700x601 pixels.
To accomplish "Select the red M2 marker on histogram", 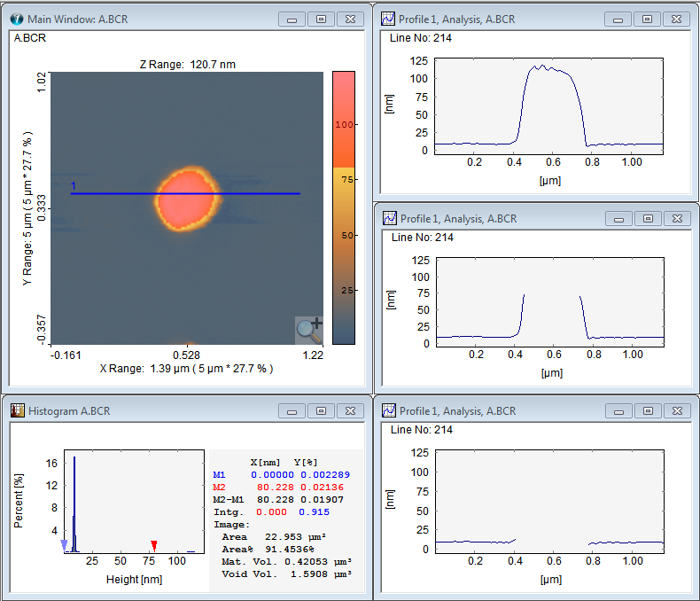I will [154, 546].
